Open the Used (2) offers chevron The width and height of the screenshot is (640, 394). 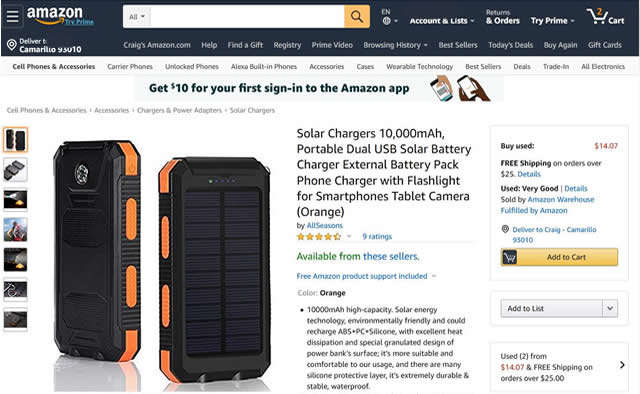tap(622, 365)
